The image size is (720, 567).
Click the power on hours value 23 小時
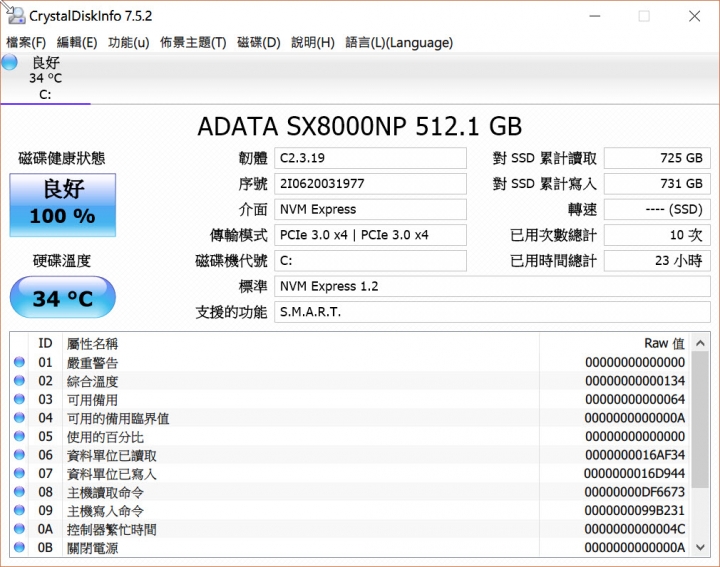coord(657,261)
